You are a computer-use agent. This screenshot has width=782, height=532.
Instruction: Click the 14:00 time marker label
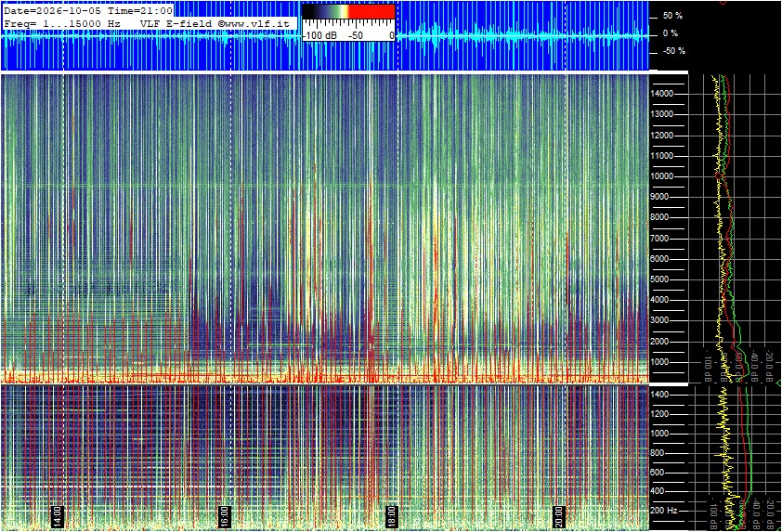pyautogui.click(x=58, y=516)
